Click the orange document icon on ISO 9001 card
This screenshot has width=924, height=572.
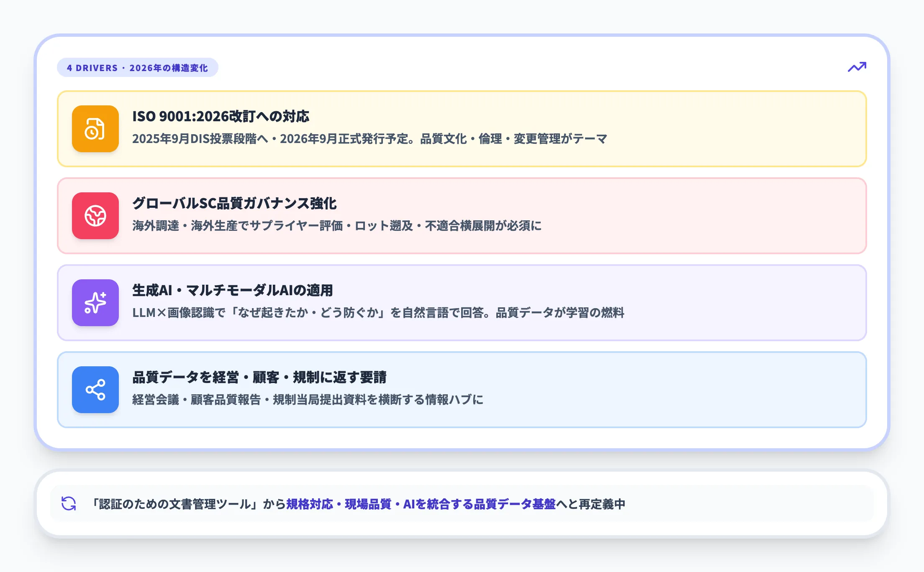pos(95,129)
